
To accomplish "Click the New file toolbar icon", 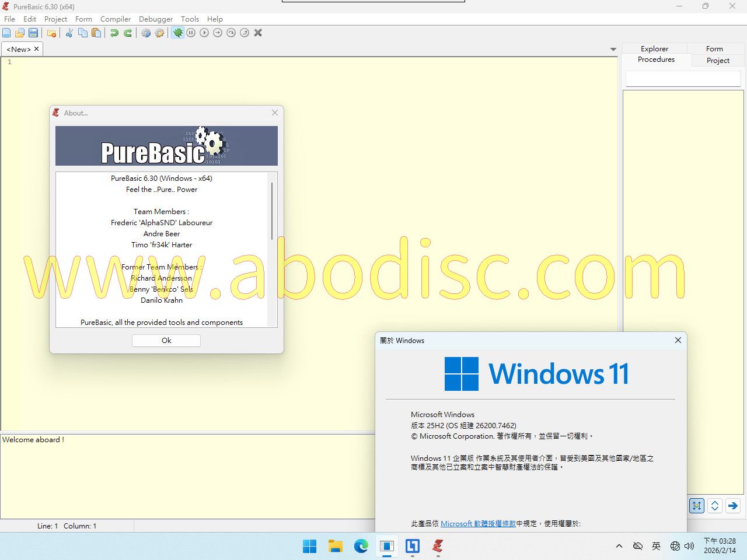I will pyautogui.click(x=6, y=33).
